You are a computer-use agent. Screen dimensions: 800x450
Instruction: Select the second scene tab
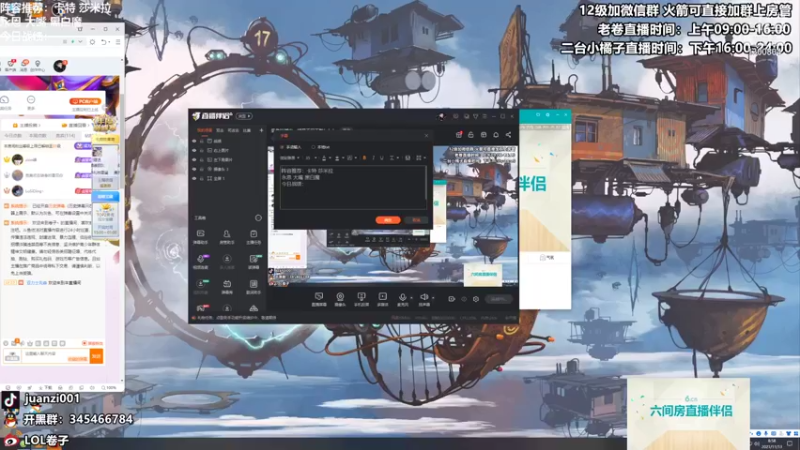220,131
